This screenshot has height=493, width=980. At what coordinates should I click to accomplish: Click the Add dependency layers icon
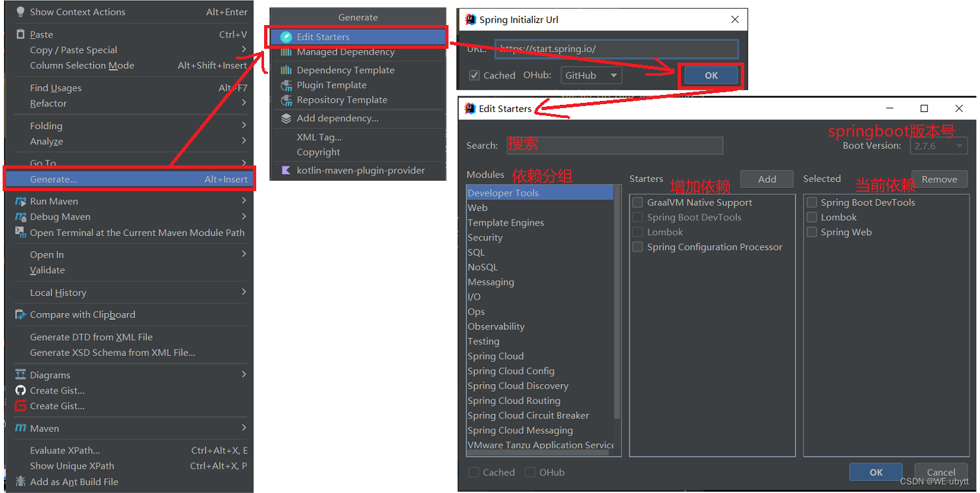(286, 119)
